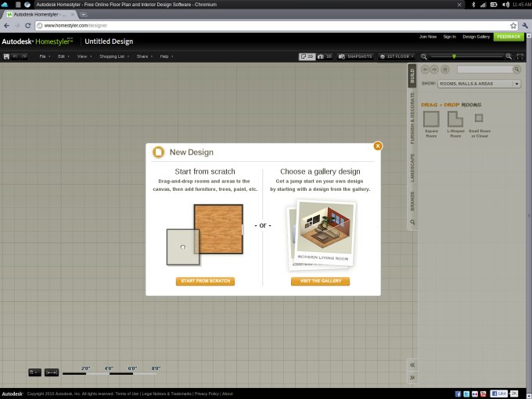Select the Furnish & Decorate tab
Viewport: 532px width, 399px height.
[412, 118]
